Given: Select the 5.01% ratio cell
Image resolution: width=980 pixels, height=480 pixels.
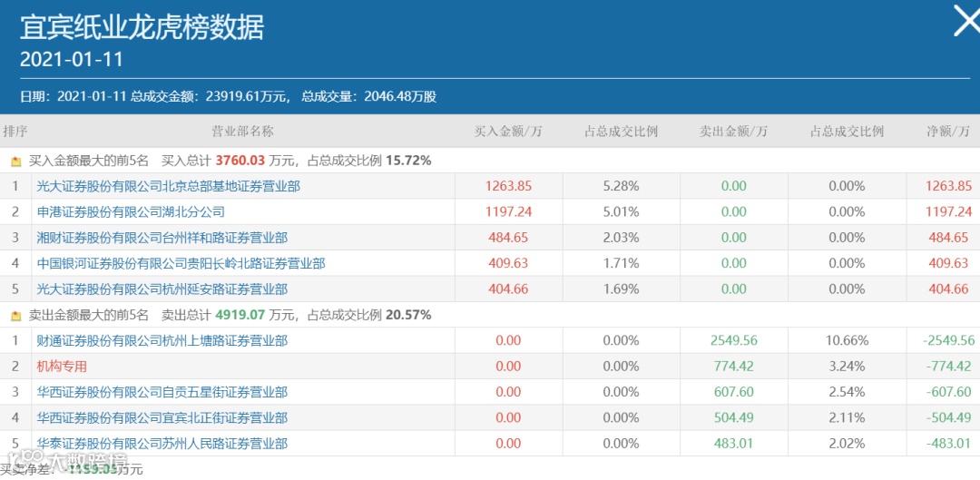Looking at the screenshot, I should [x=622, y=212].
